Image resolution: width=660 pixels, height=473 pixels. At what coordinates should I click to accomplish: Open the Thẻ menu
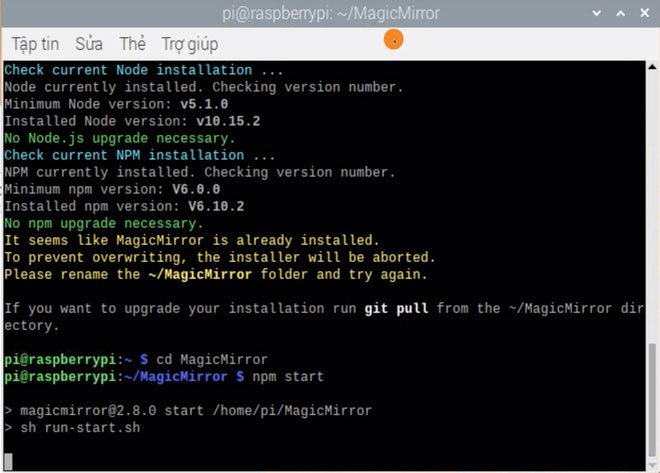[x=133, y=44]
